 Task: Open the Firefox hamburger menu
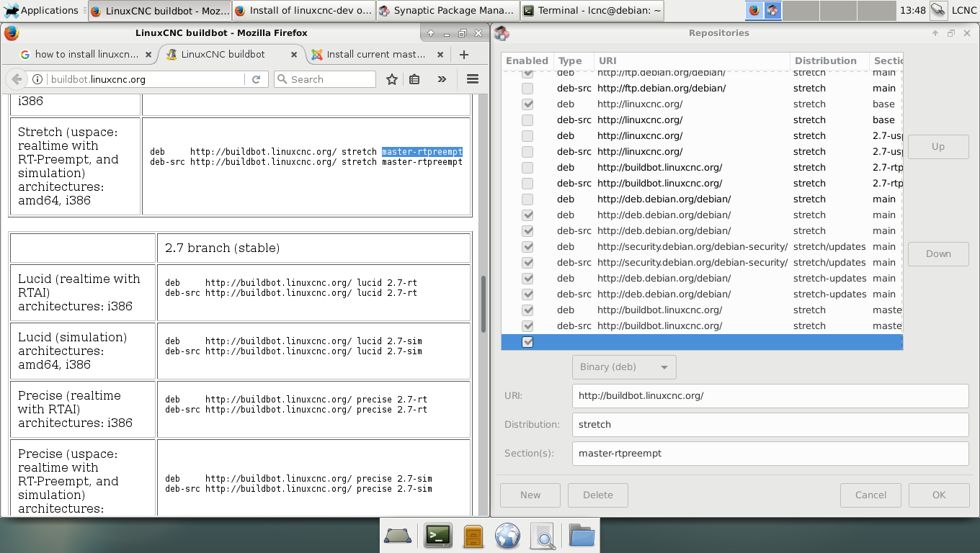tap(473, 79)
